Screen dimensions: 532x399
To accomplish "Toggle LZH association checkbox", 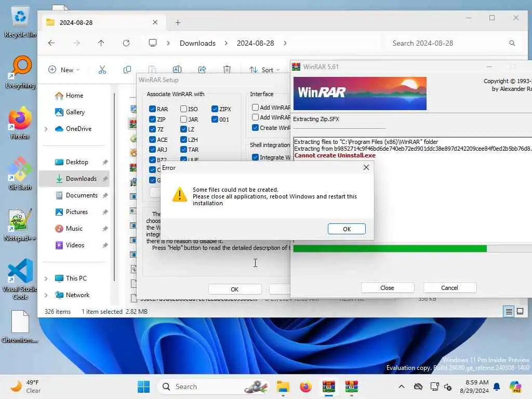I will 183,139.
